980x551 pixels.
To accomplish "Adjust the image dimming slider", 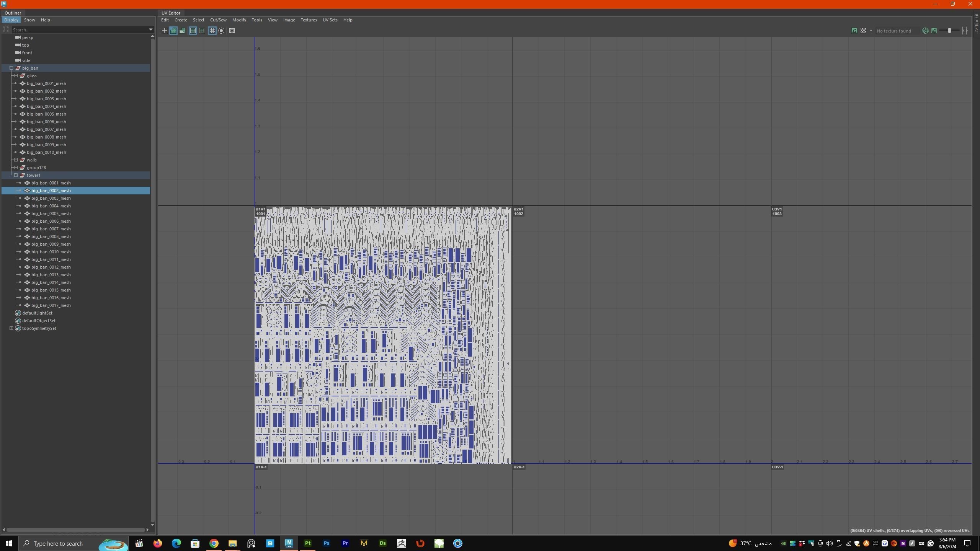I will click(x=949, y=31).
